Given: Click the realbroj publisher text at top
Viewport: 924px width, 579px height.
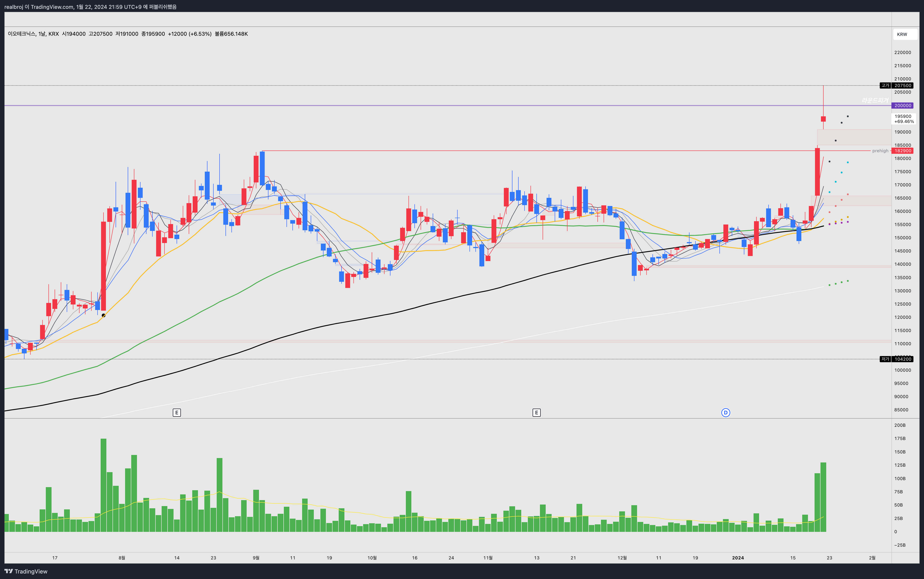Looking at the screenshot, I should [14, 7].
